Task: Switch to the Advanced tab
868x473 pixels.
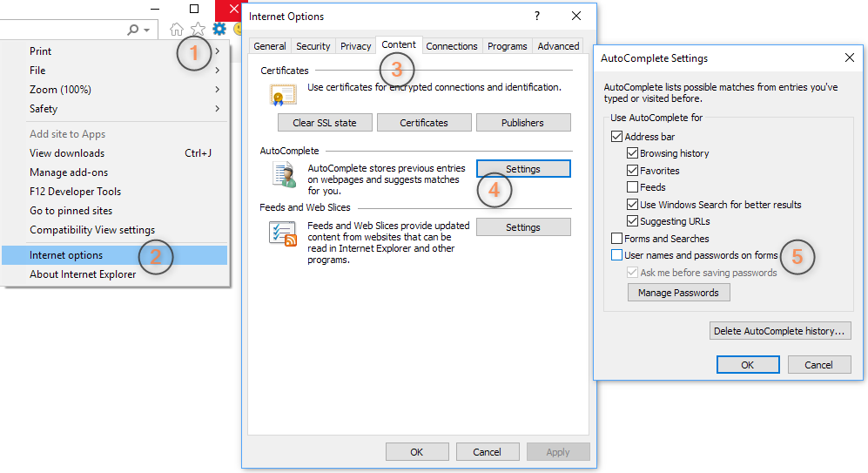Action: [558, 46]
